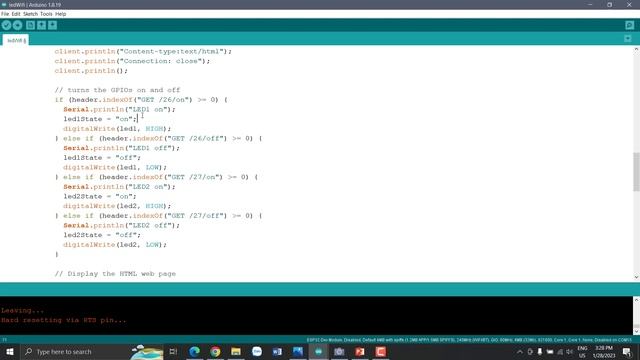Click the network tray icon
Image resolution: width=640 pixels, height=360 pixels.
click(x=560, y=352)
